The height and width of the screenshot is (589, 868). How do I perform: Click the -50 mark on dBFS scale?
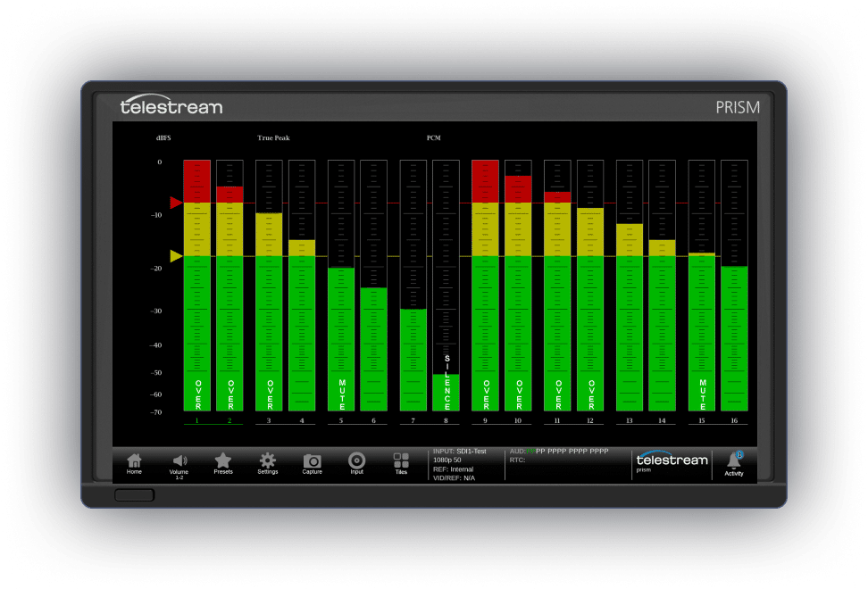coord(156,373)
